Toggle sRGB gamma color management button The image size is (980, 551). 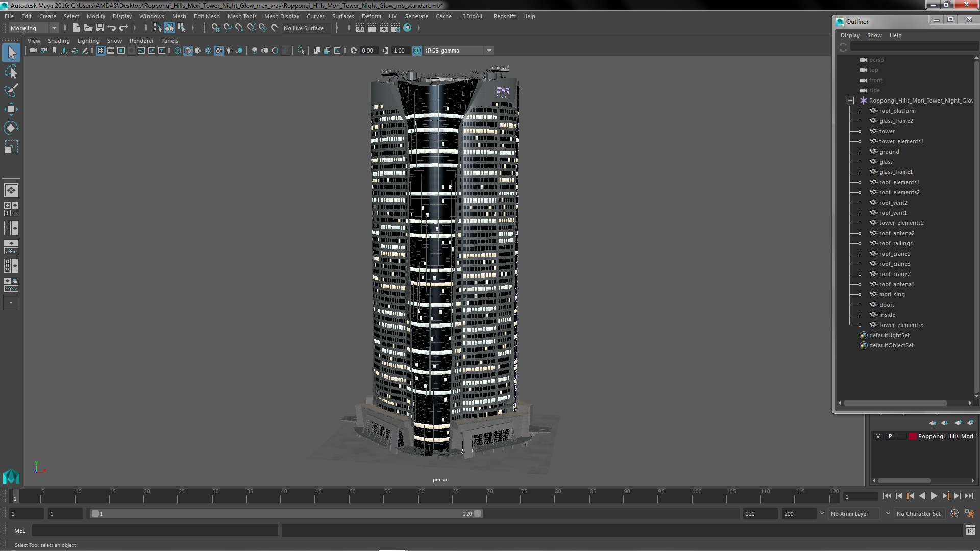click(x=417, y=51)
